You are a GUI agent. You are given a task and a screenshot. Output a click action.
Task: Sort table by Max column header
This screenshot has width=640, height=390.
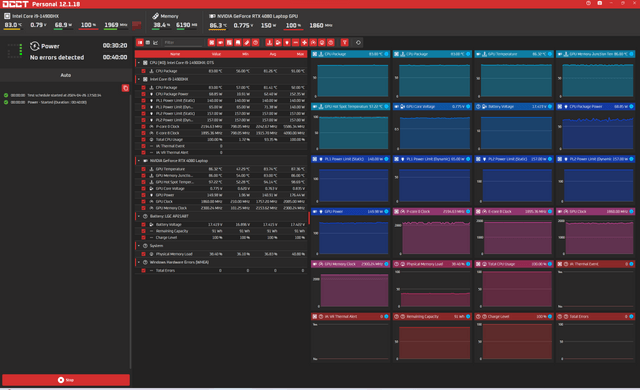[300, 54]
